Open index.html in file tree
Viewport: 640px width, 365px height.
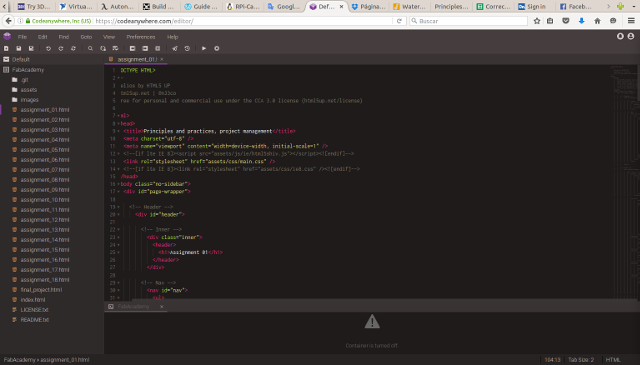point(33,300)
